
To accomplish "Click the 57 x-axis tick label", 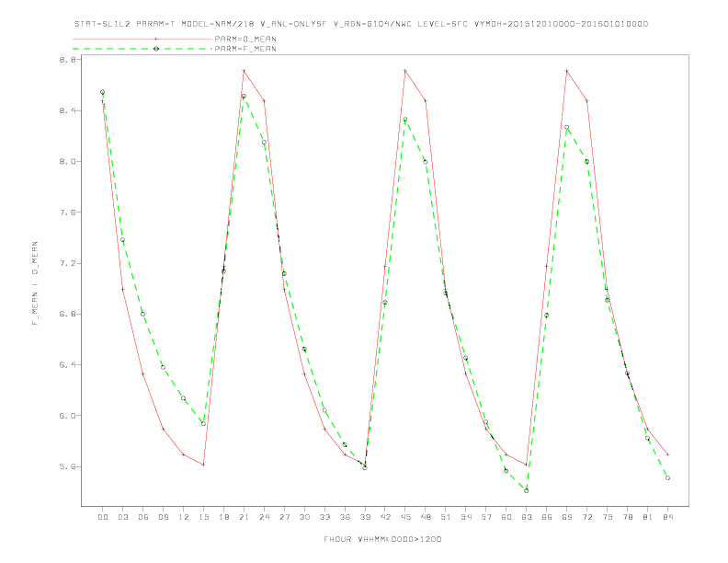I will [486, 517].
